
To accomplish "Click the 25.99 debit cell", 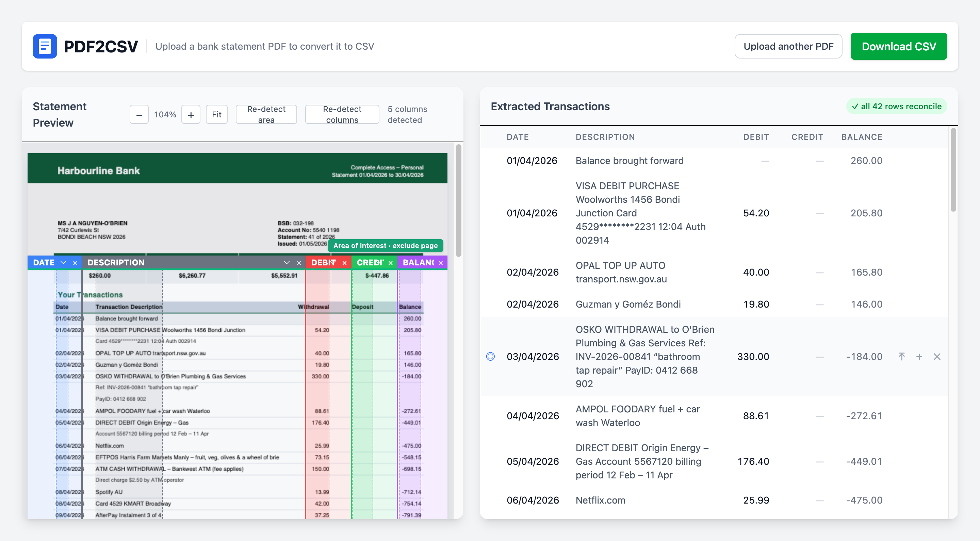I will click(x=756, y=500).
